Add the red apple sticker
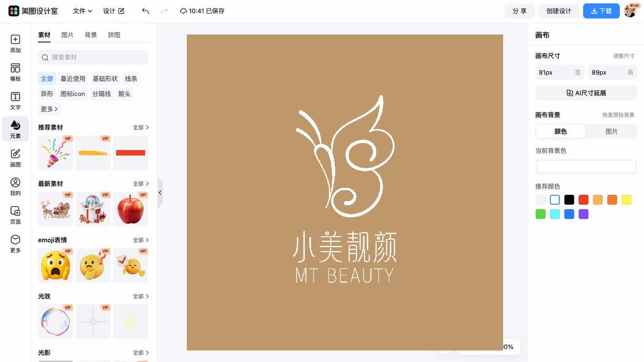The width and height of the screenshot is (644, 362). click(x=131, y=209)
